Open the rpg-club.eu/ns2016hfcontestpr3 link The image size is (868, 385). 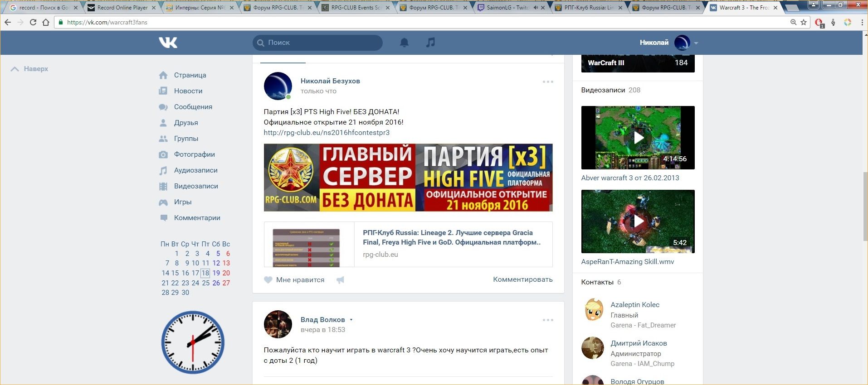(327, 133)
